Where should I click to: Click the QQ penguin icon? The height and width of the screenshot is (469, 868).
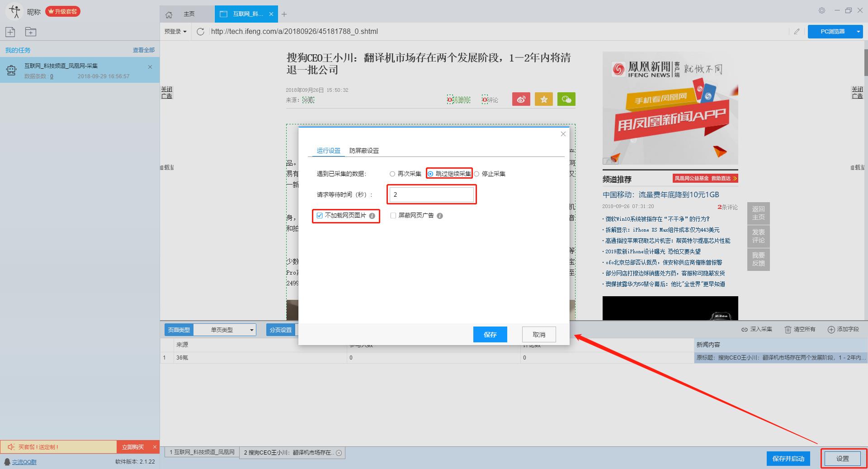[x=7, y=462]
